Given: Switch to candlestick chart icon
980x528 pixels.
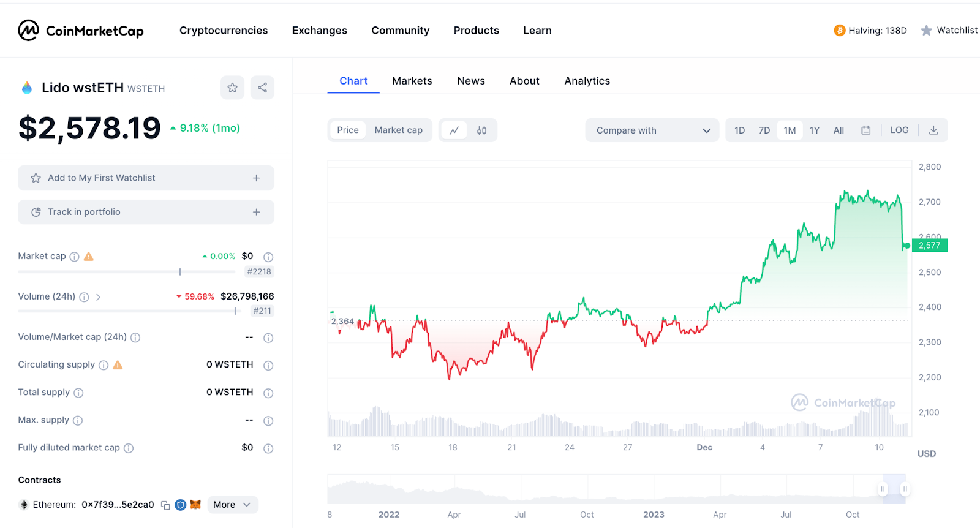Looking at the screenshot, I should pos(482,130).
